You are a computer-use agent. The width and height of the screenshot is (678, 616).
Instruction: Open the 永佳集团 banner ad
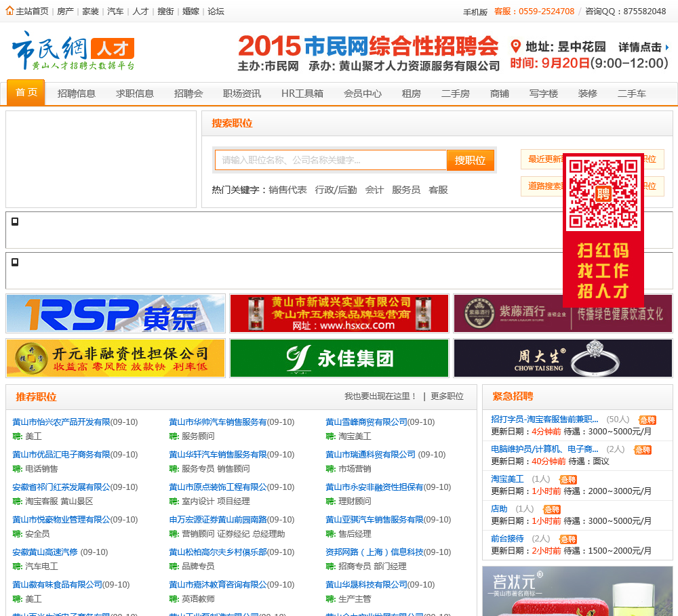tap(339, 358)
